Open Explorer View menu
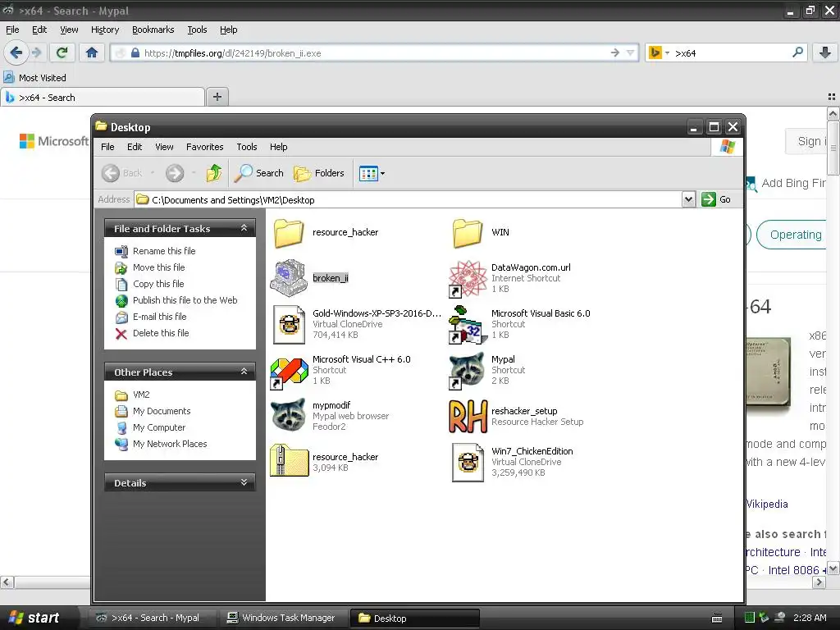 click(x=164, y=147)
